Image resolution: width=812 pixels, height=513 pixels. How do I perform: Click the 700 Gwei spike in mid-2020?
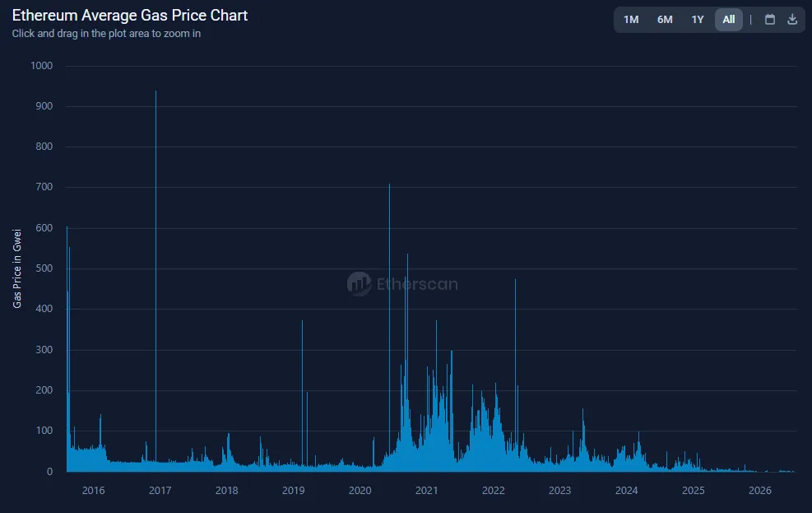[x=389, y=326]
